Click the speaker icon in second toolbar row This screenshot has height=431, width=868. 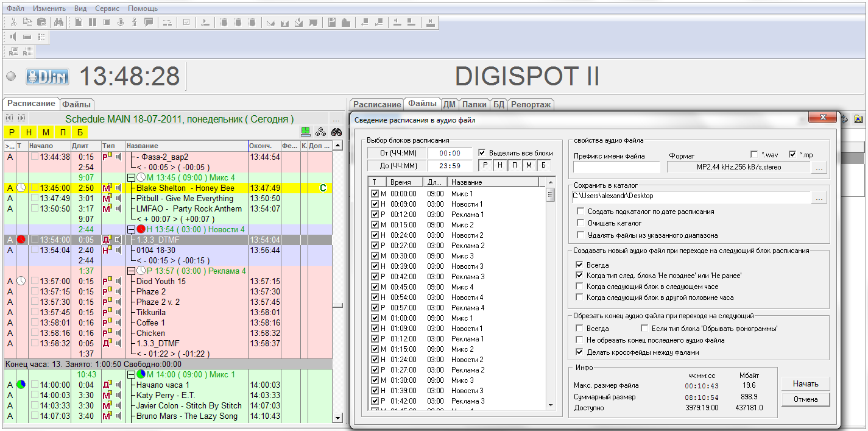click(x=13, y=37)
